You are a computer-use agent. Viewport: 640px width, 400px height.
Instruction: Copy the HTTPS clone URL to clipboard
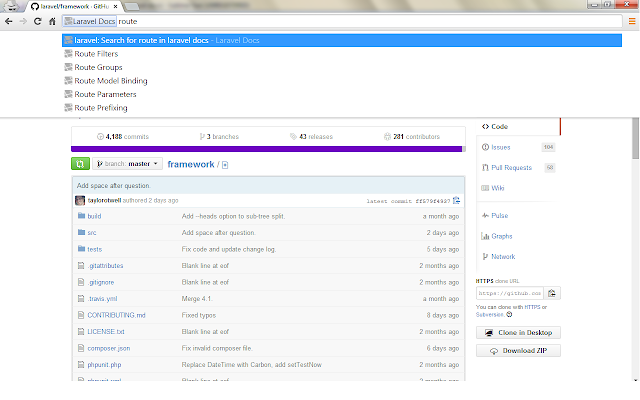tap(552, 293)
